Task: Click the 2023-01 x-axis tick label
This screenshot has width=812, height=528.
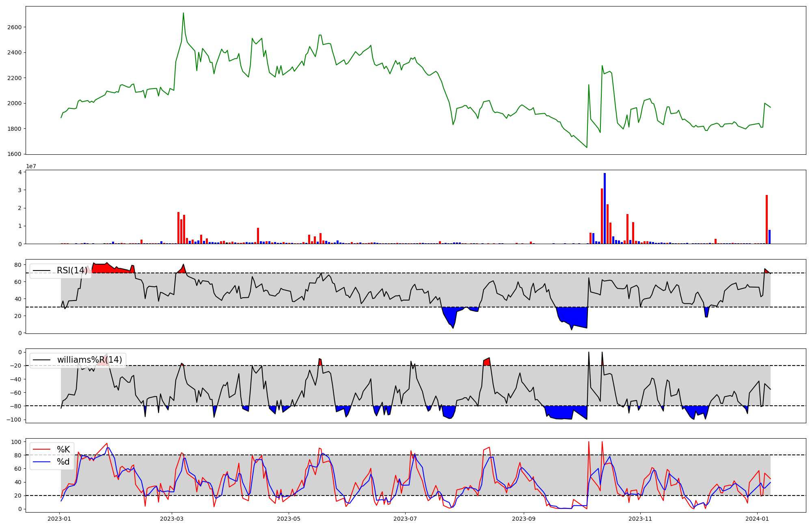Action: point(59,519)
